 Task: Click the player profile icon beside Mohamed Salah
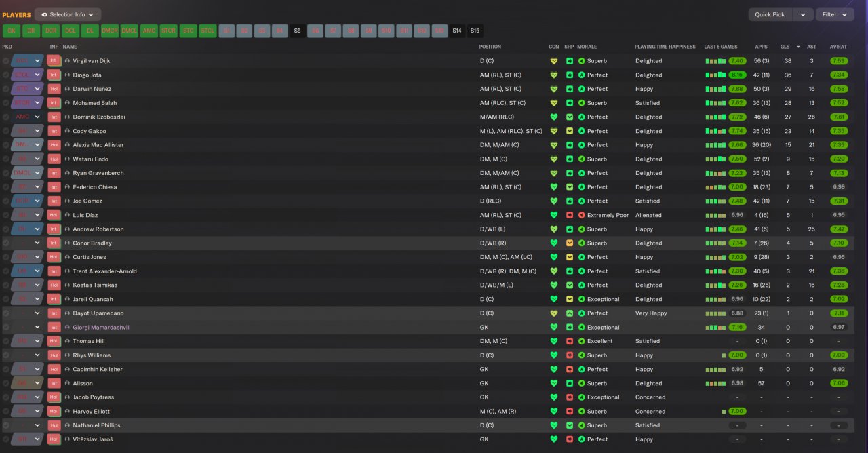[x=68, y=103]
